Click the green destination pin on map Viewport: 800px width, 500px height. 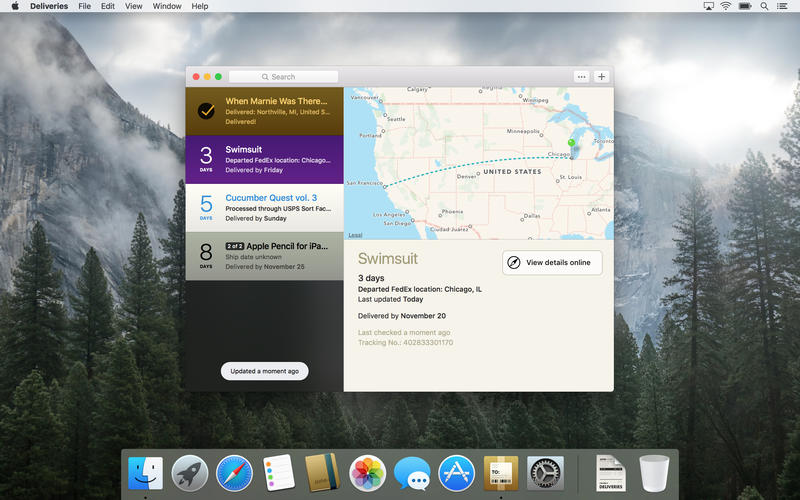click(x=571, y=144)
